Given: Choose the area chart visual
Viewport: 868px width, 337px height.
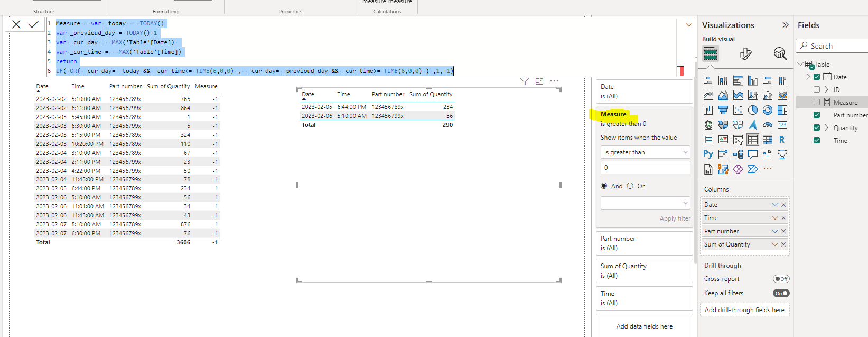Looking at the screenshot, I should [723, 95].
